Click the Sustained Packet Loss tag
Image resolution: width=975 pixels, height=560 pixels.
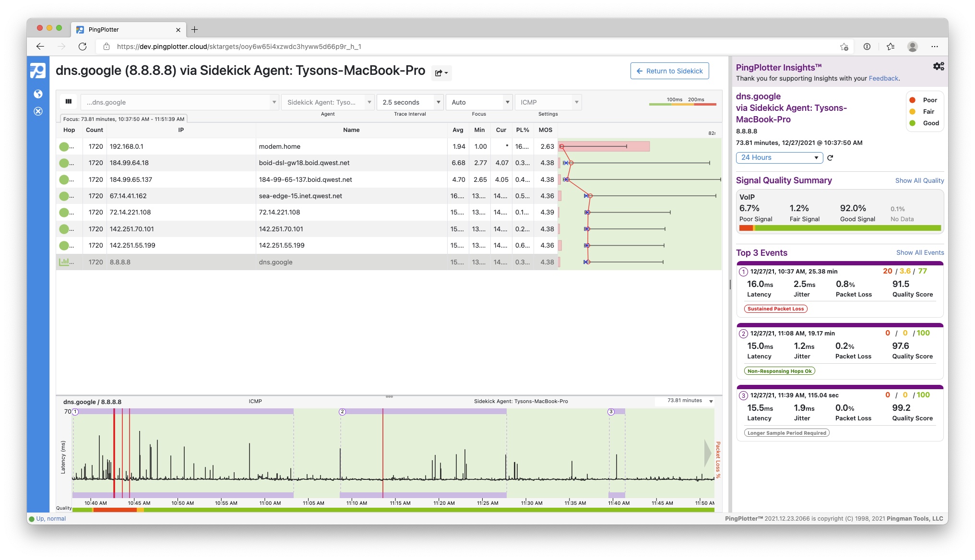(775, 309)
